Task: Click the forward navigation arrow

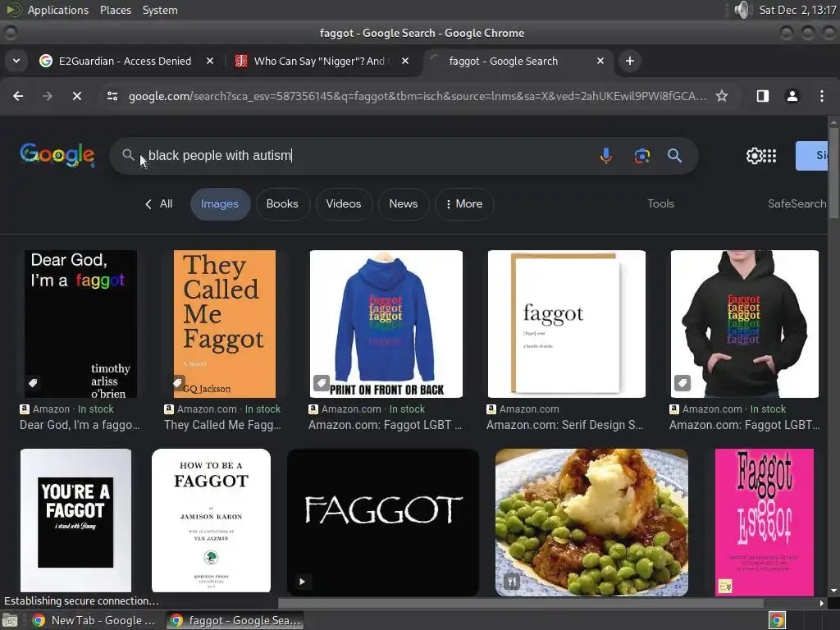Action: (47, 96)
